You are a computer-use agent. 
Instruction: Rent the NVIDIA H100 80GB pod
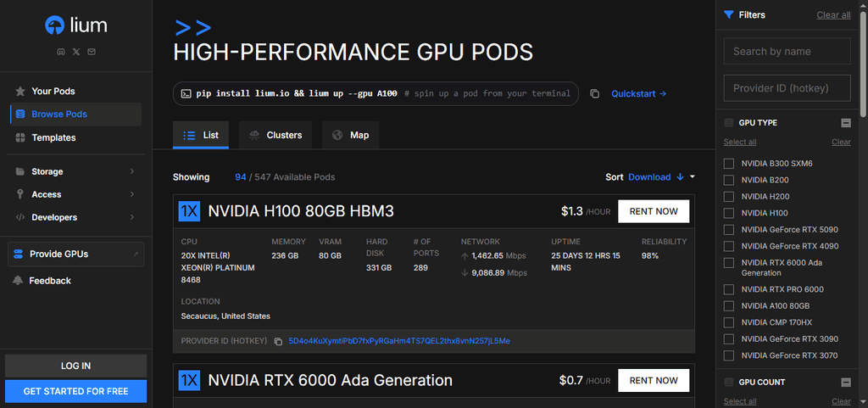(x=654, y=211)
